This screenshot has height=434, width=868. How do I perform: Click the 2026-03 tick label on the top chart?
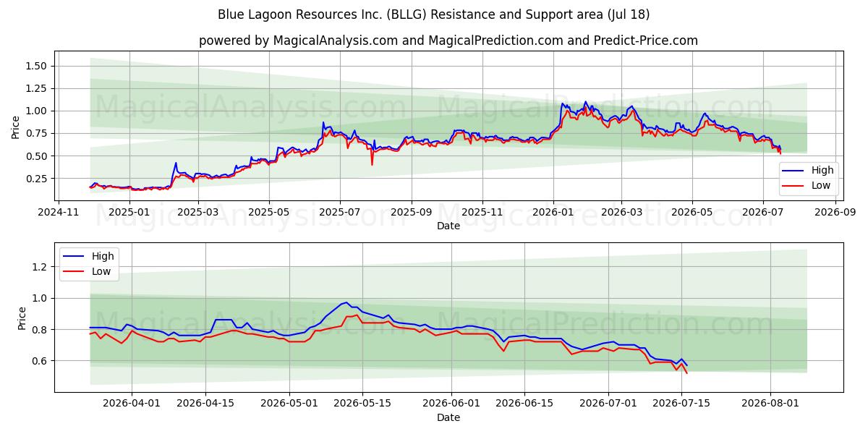(622, 213)
